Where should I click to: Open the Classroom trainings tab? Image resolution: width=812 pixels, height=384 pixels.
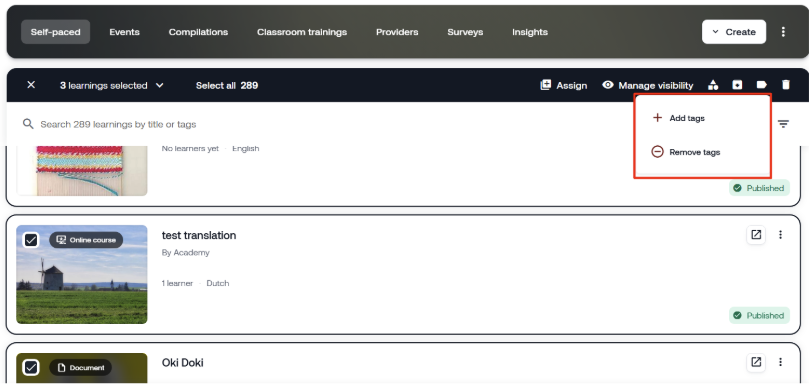302,32
